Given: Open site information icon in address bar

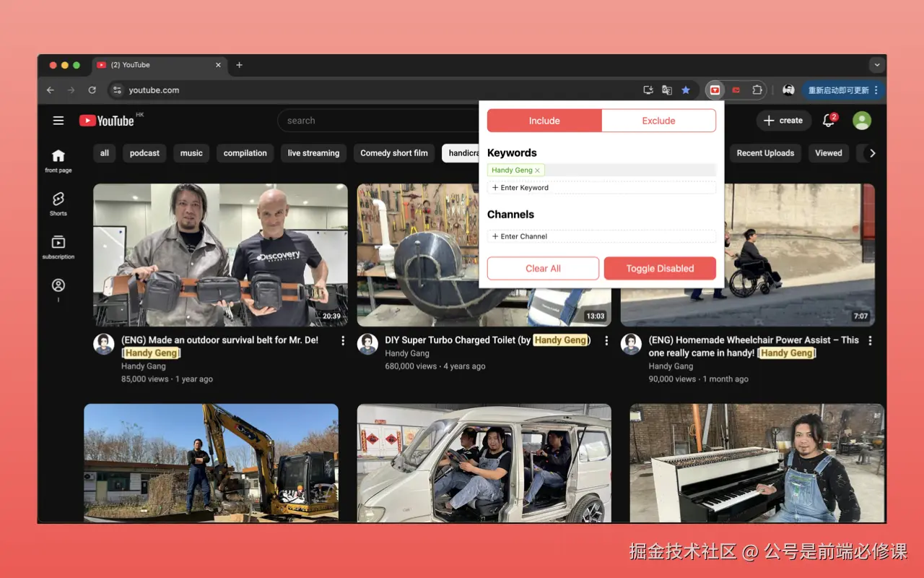Looking at the screenshot, I should tap(117, 90).
